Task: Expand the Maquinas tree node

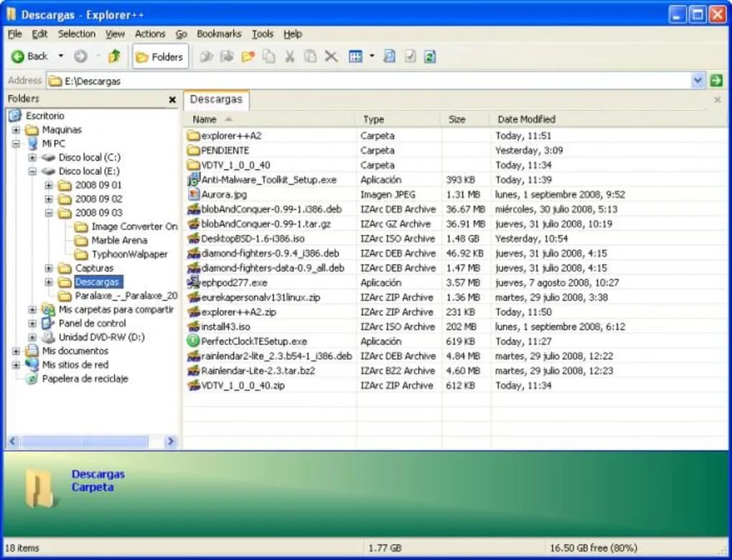Action: [16, 130]
